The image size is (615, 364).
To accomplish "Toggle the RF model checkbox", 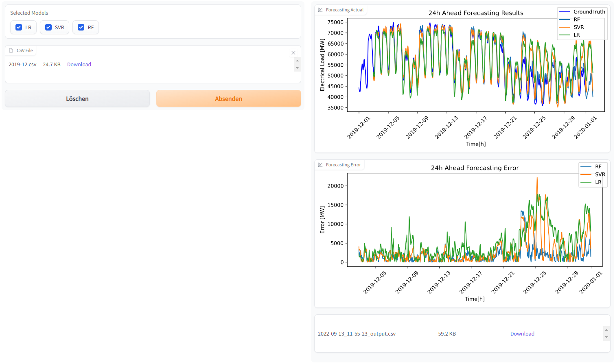I will point(81,27).
